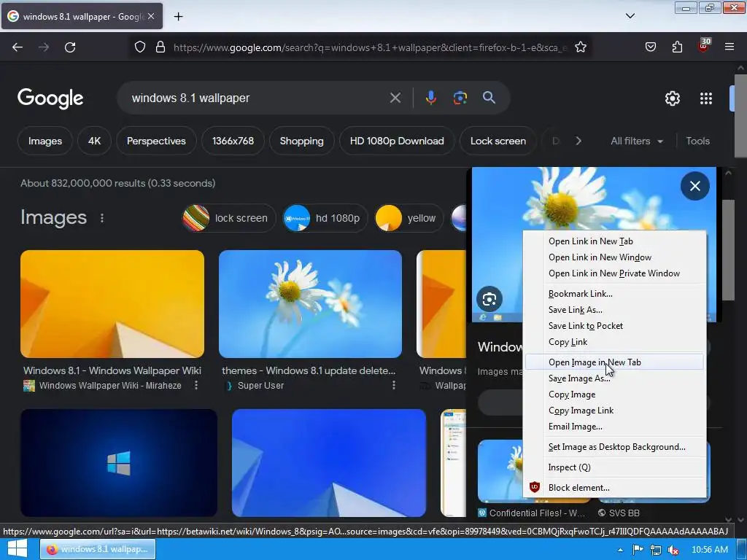Open the orange Windows 8.1 wallpaper thumbnail
Screen dimensions: 747x560
112,304
